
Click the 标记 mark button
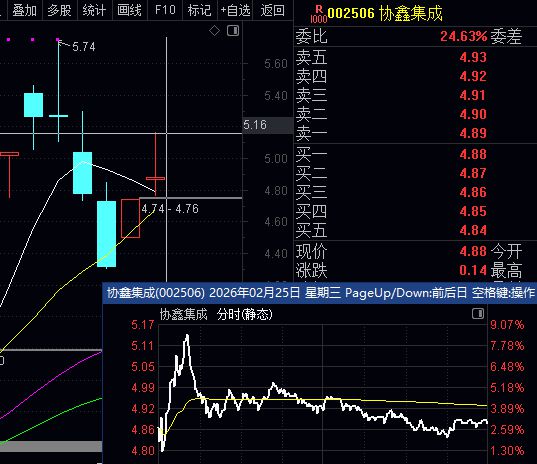pos(200,10)
